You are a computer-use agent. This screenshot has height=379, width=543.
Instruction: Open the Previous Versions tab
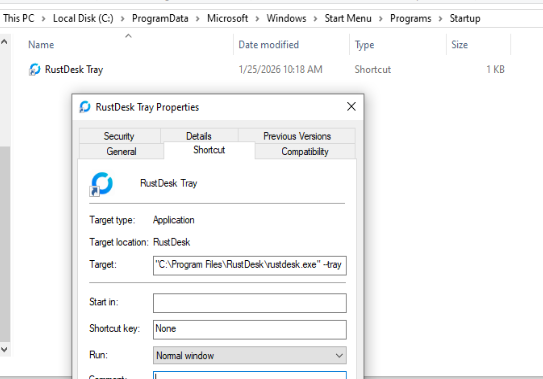coord(297,136)
